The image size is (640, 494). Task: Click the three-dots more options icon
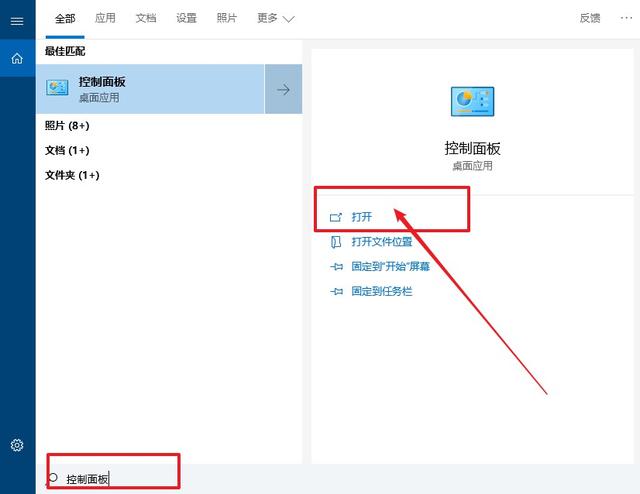click(626, 18)
